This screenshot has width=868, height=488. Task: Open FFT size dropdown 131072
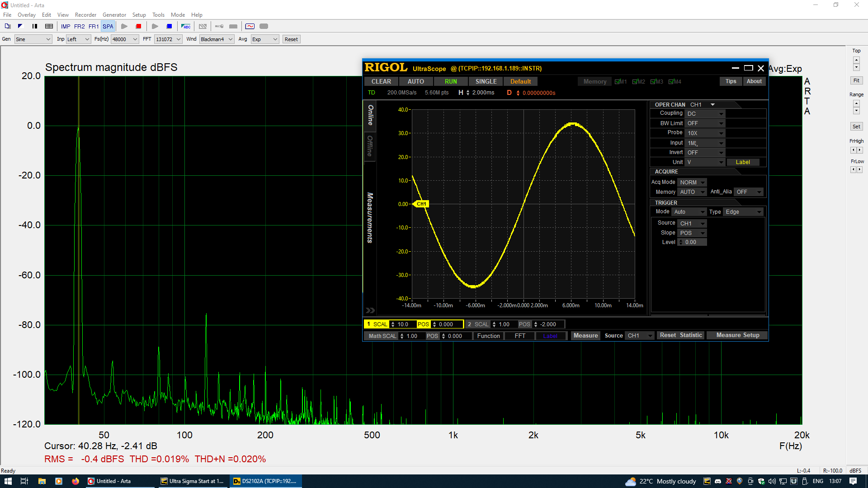[x=168, y=39]
